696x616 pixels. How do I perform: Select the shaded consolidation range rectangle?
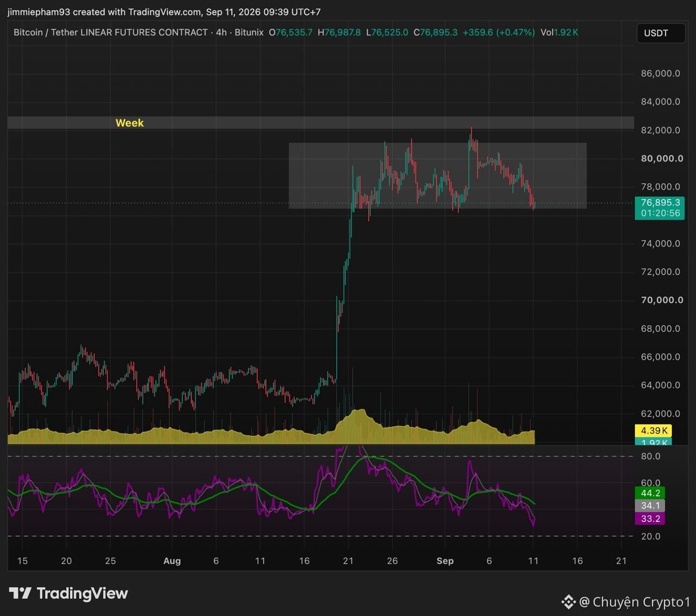tap(438, 176)
